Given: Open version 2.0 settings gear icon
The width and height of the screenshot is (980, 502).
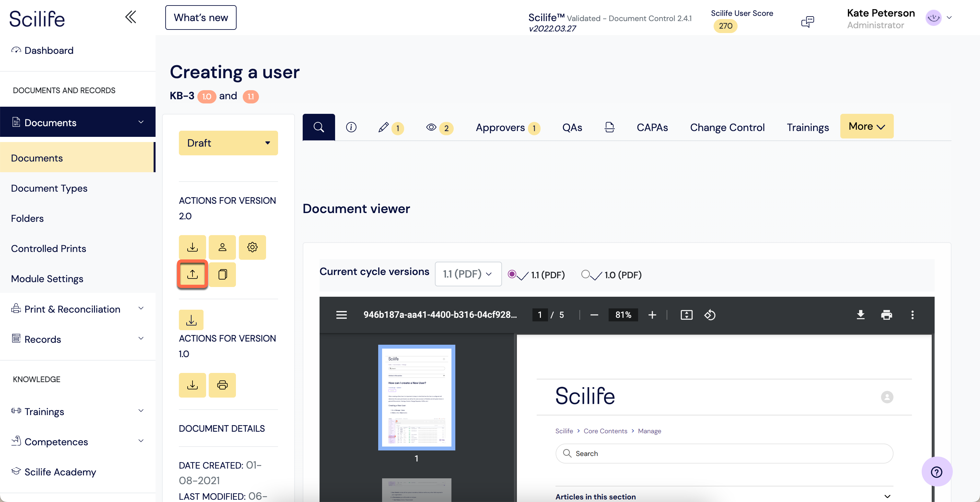Looking at the screenshot, I should [252, 247].
